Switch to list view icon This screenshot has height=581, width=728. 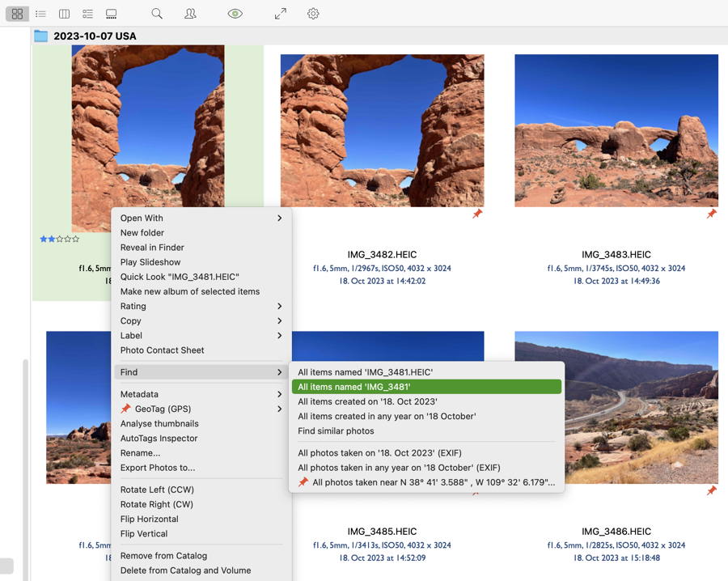(40, 14)
